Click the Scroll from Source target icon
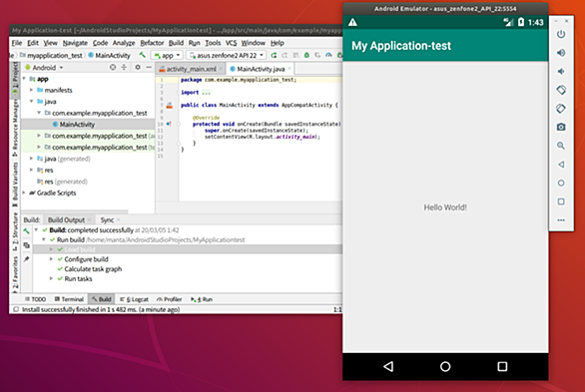 (113, 67)
